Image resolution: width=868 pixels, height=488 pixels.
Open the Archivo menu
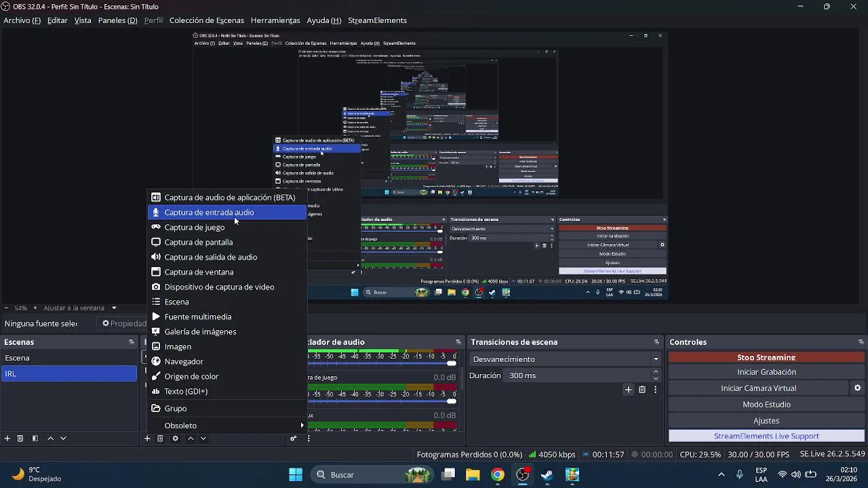coord(22,20)
